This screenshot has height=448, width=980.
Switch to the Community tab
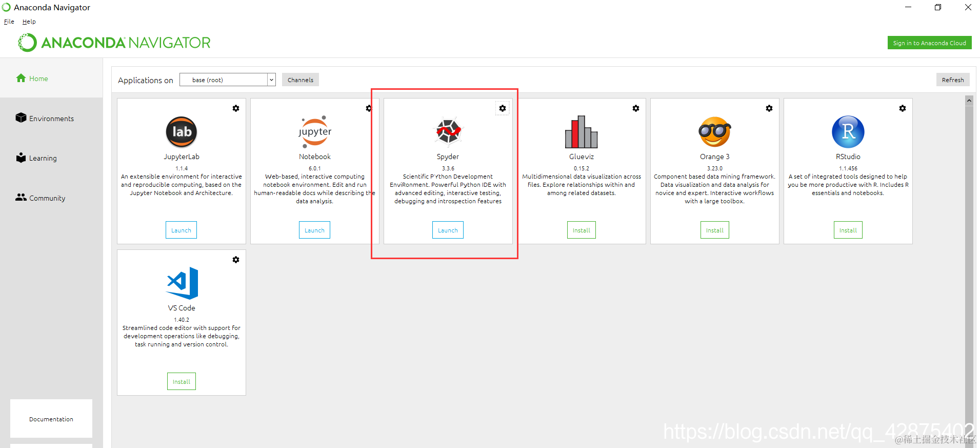click(x=51, y=198)
